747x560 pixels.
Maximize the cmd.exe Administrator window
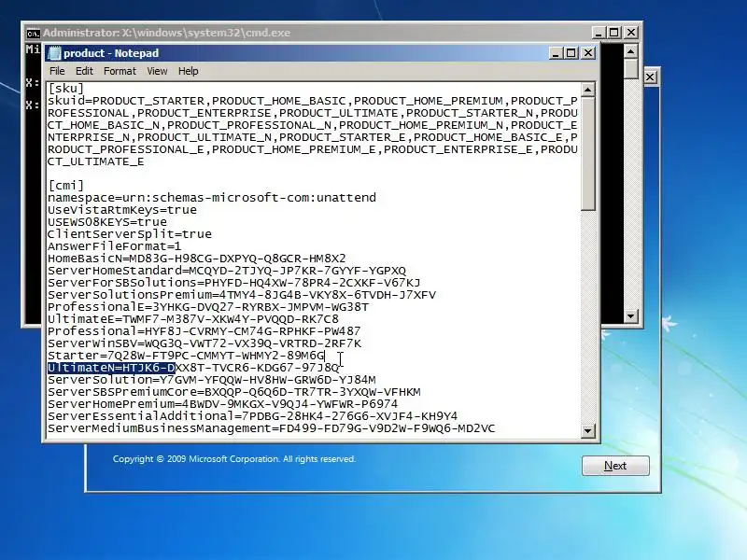[614, 33]
